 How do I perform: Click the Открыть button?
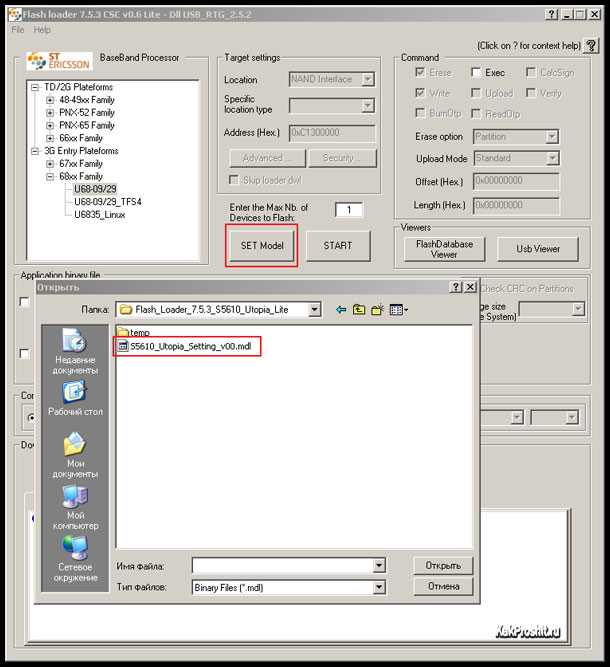tap(442, 566)
